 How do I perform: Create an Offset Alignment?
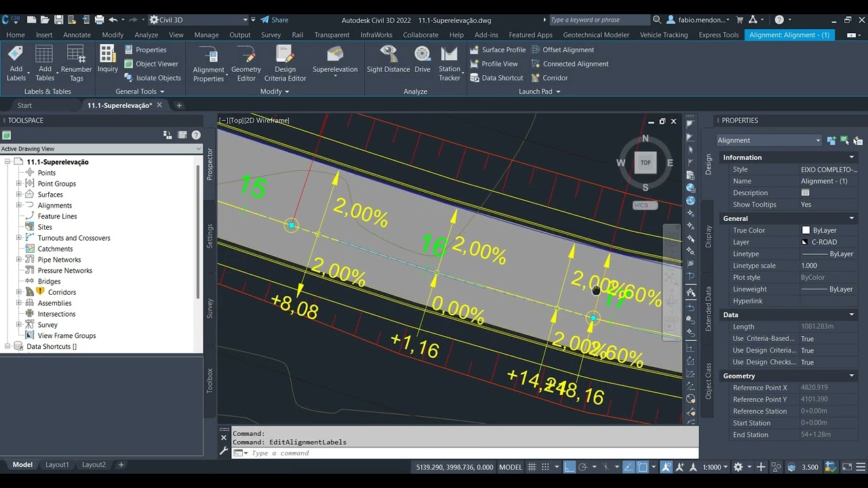coord(562,49)
